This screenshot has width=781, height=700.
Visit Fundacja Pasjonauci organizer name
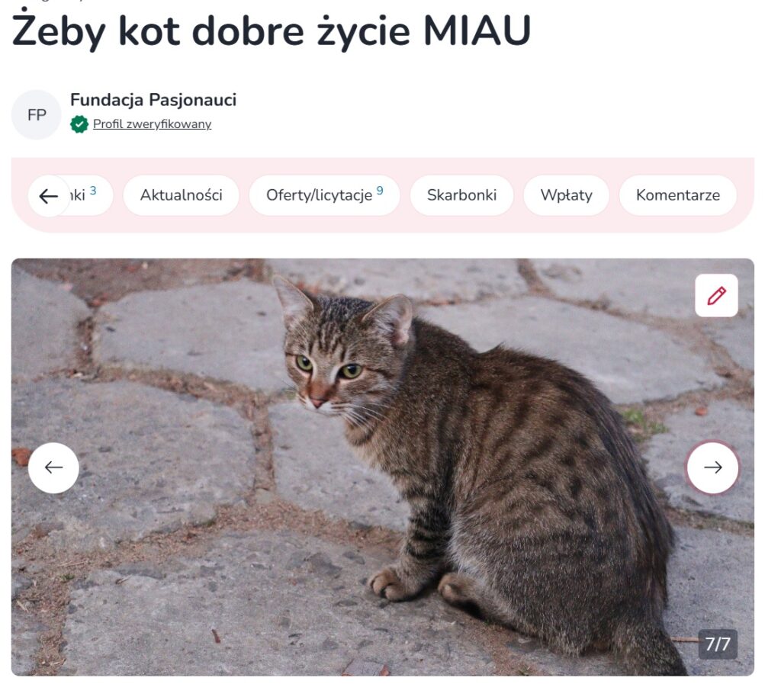(153, 100)
